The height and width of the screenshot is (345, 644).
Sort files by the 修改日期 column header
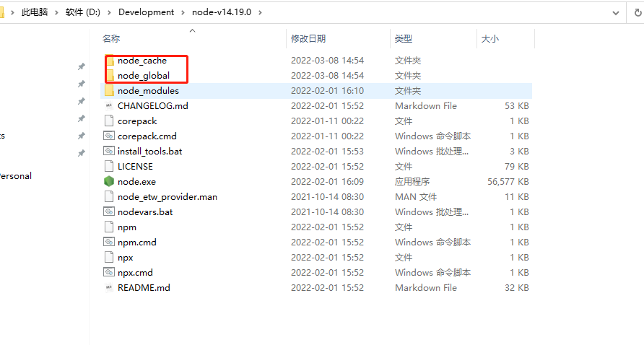point(308,38)
